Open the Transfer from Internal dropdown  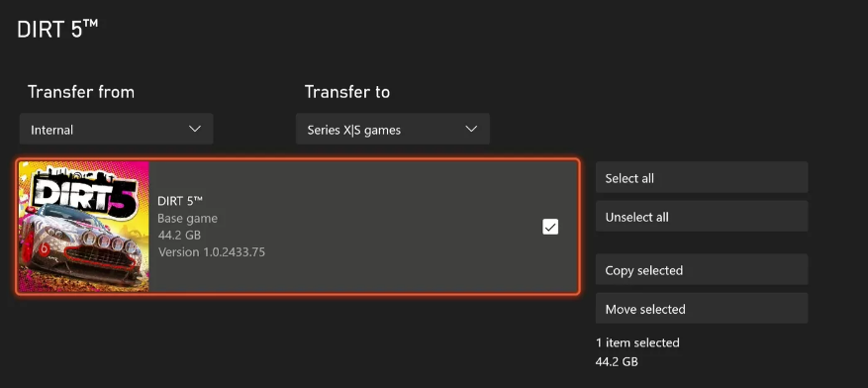116,129
